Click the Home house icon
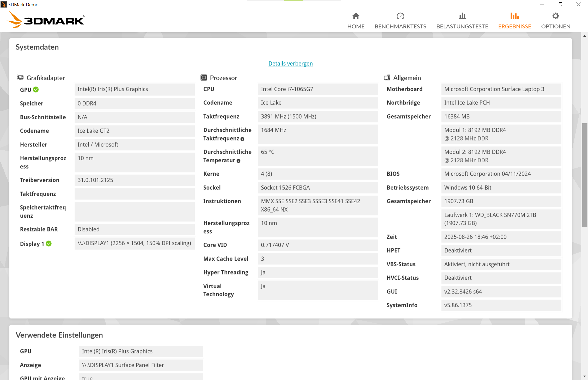Viewport: 588px width, 380px height. (x=356, y=16)
